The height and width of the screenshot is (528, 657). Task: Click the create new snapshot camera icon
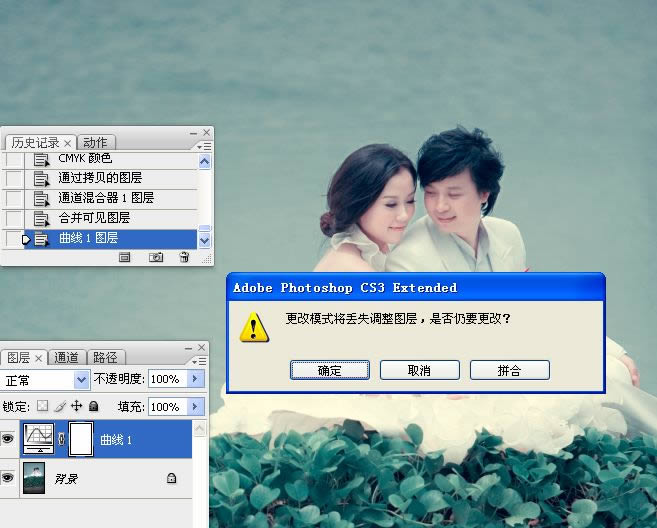[156, 257]
